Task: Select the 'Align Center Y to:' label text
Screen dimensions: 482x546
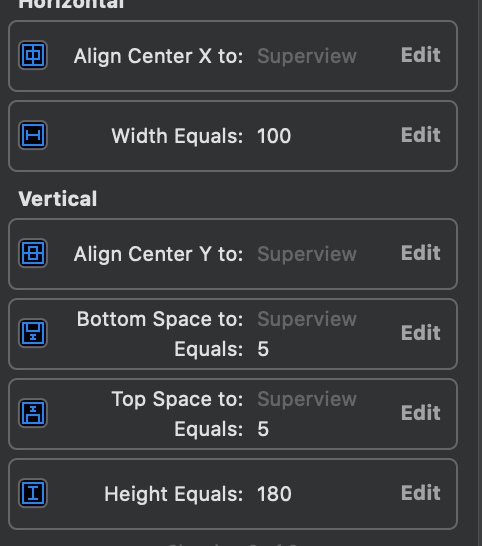Action: click(x=158, y=254)
